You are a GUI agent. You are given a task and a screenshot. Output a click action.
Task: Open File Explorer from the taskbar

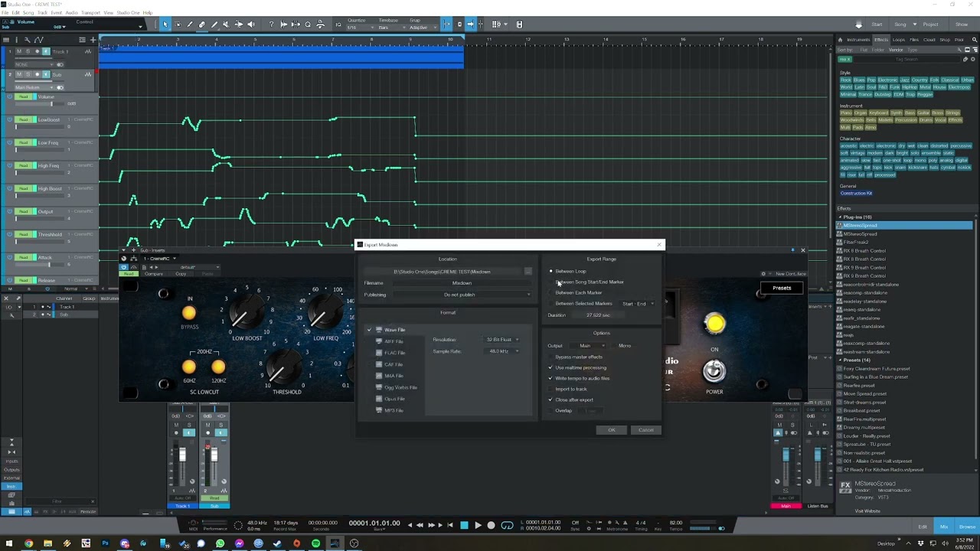pos(47,543)
